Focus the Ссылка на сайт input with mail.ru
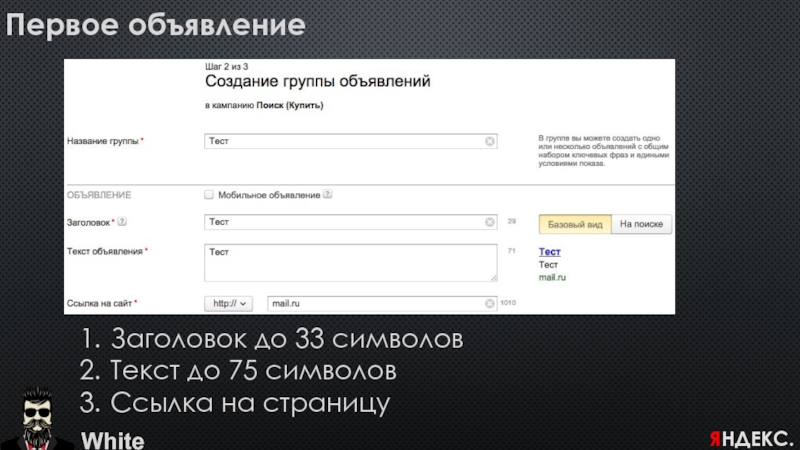This screenshot has width=800, height=450. [382, 304]
